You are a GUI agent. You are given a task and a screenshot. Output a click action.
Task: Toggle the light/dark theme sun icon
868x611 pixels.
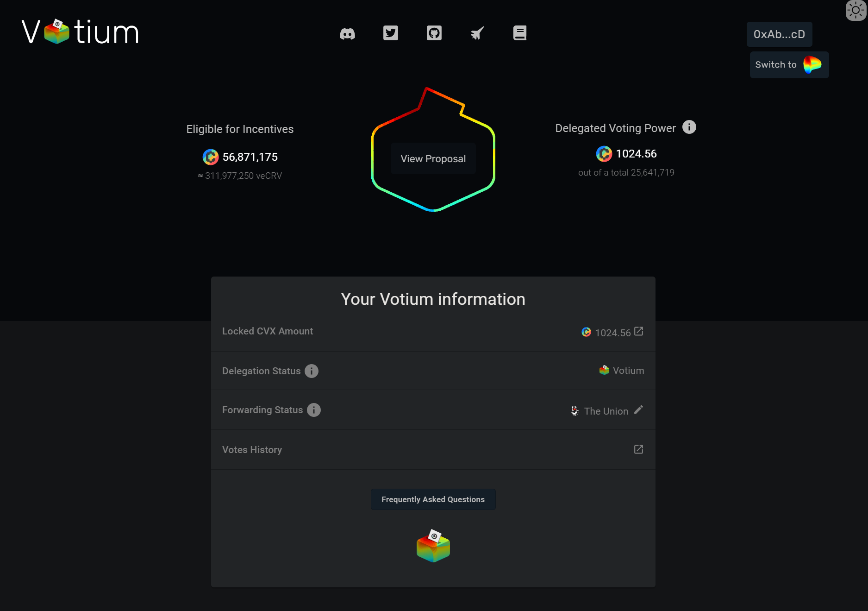point(856,10)
